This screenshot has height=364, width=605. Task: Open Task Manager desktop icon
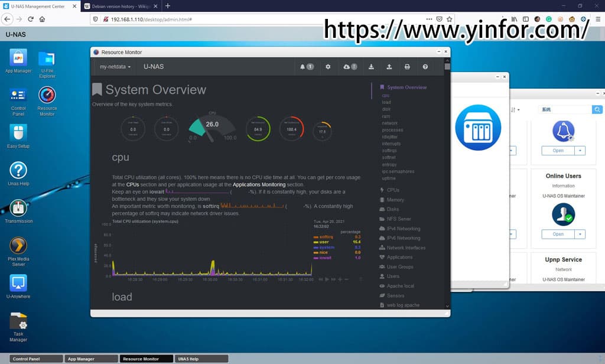(x=18, y=327)
